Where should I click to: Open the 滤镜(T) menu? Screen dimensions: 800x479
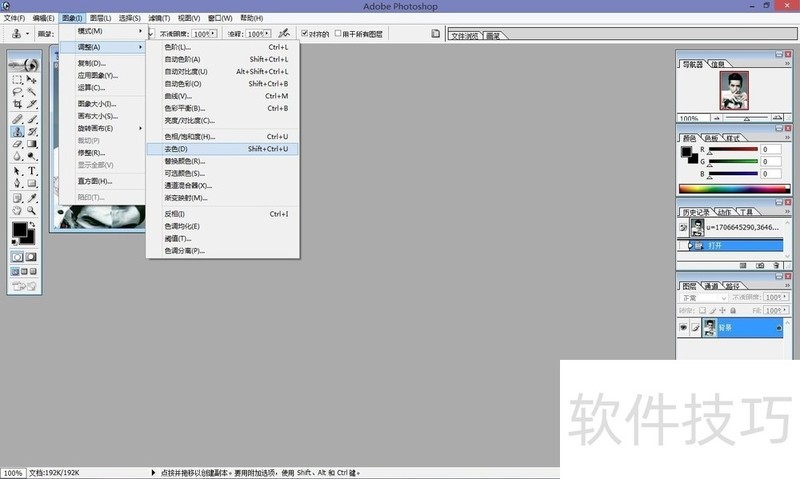pyautogui.click(x=158, y=18)
